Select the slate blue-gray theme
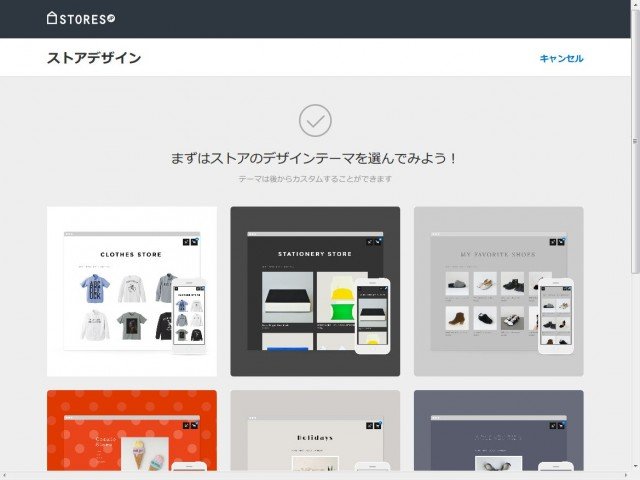640x480 pixels. 499,431
